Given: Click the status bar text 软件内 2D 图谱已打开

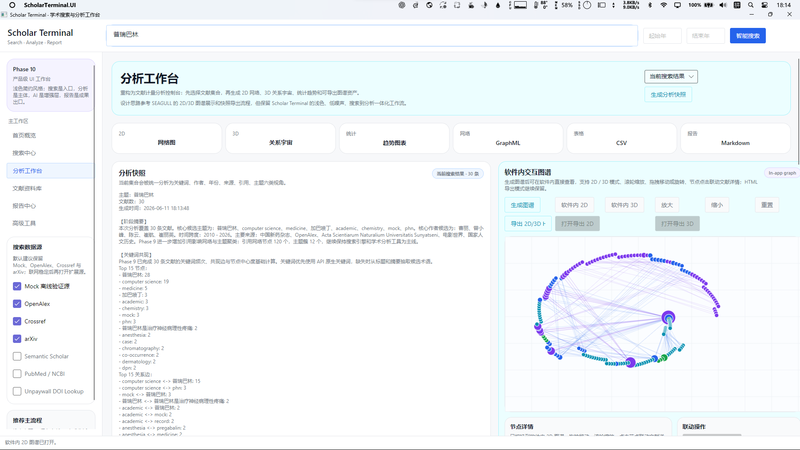Looking at the screenshot, I should [31, 442].
